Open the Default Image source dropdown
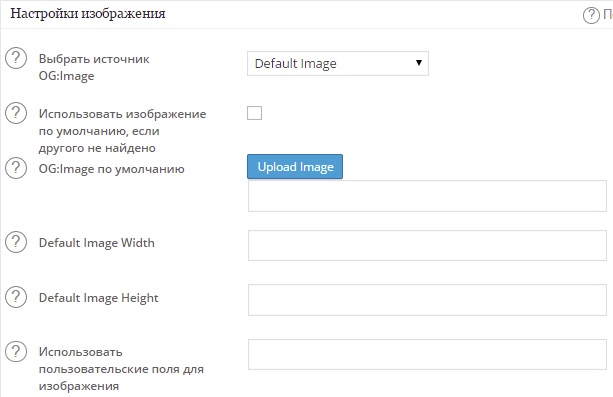Image resolution: width=613 pixels, height=397 pixels. [x=338, y=63]
